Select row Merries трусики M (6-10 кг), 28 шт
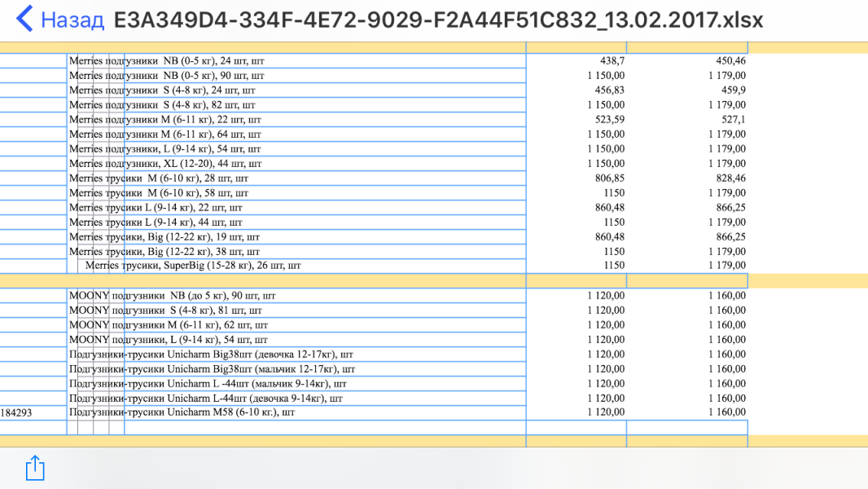Image resolution: width=868 pixels, height=489 pixels. [x=159, y=178]
